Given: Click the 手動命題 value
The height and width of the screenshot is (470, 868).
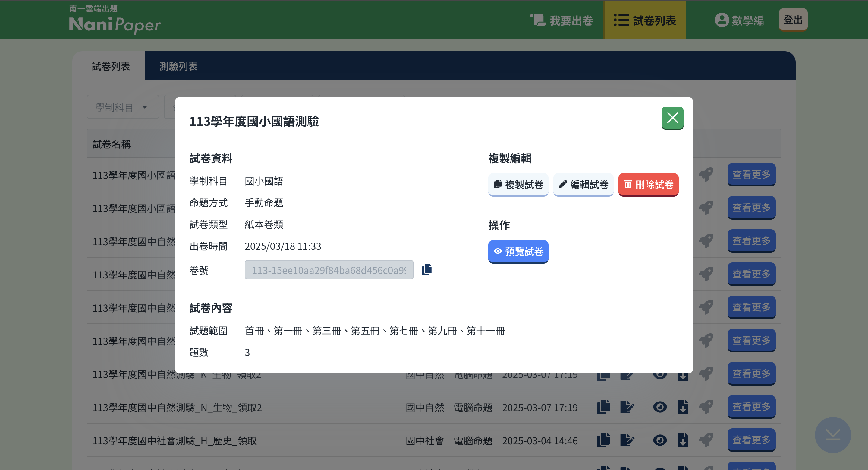Looking at the screenshot, I should [x=264, y=203].
